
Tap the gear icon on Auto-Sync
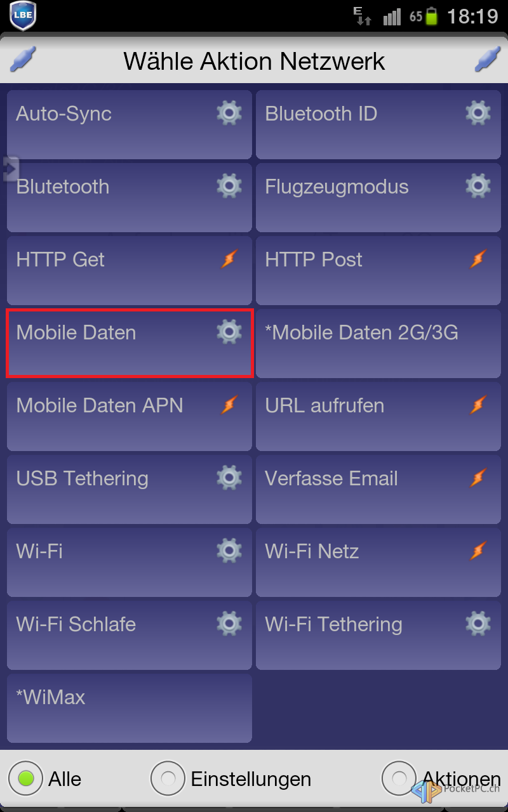tap(229, 114)
